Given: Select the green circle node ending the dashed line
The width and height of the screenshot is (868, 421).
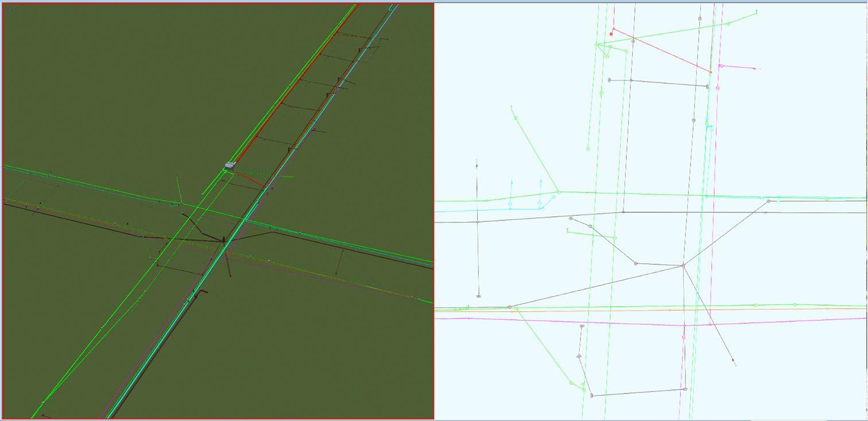Looking at the screenshot, I should click(588, 149).
